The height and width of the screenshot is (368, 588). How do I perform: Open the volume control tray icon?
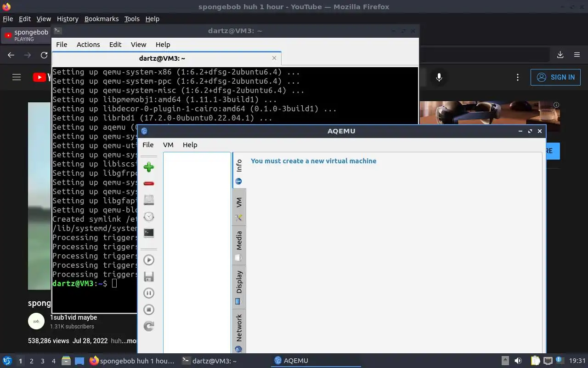tap(518, 361)
